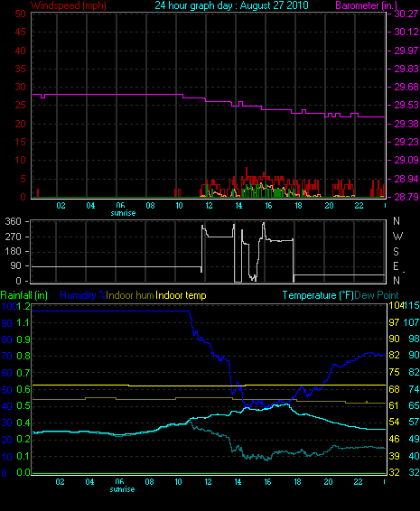Click yellow indoor temp axis value 104
The image size is (420, 511).
pyautogui.click(x=396, y=305)
